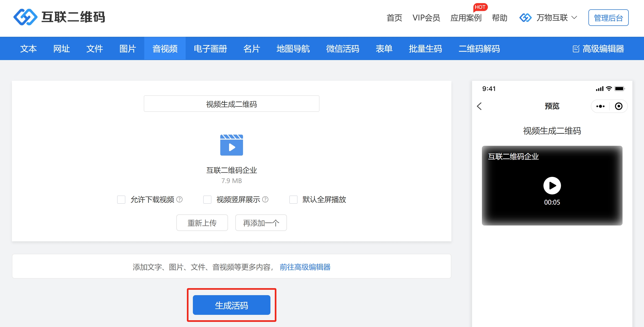Click the 视频生成二维码 title input field
This screenshot has height=327, width=644.
[x=232, y=104]
